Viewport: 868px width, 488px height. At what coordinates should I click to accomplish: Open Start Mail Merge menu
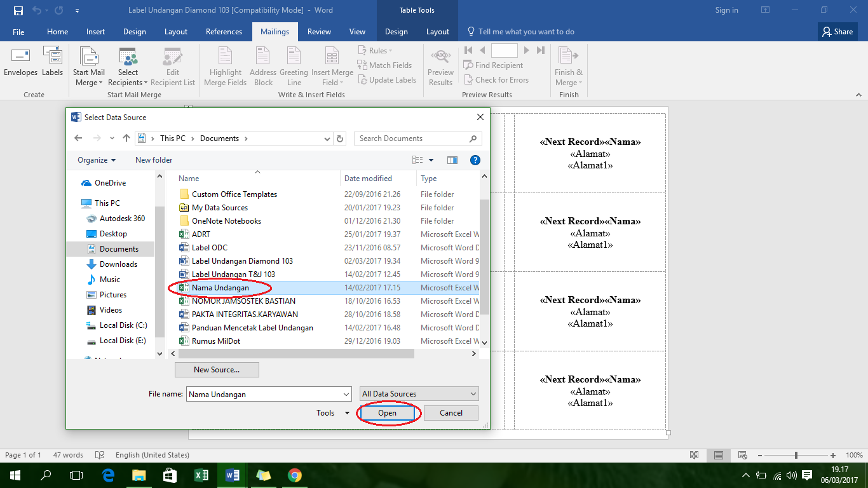click(x=89, y=67)
